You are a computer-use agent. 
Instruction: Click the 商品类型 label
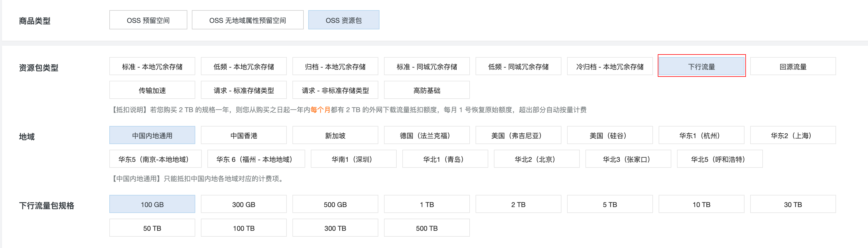pos(35,21)
